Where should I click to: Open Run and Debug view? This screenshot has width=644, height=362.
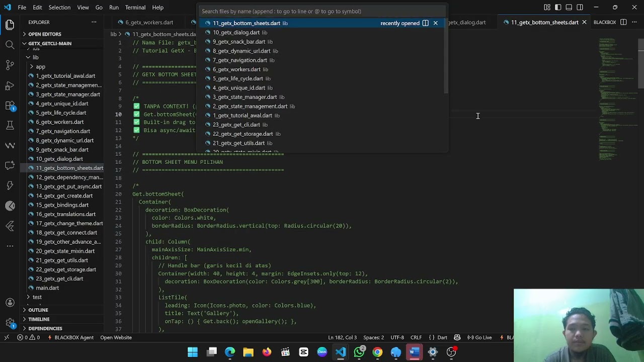[x=10, y=85]
